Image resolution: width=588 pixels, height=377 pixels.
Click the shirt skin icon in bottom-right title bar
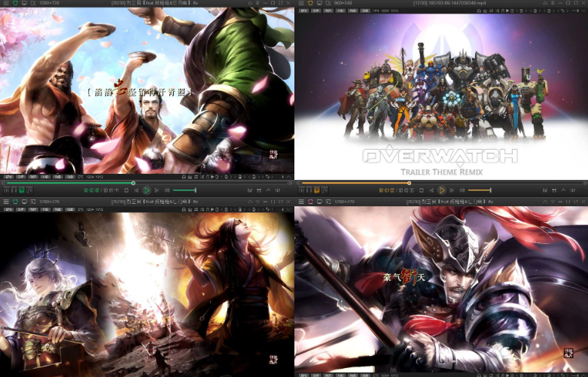pyautogui.click(x=309, y=202)
